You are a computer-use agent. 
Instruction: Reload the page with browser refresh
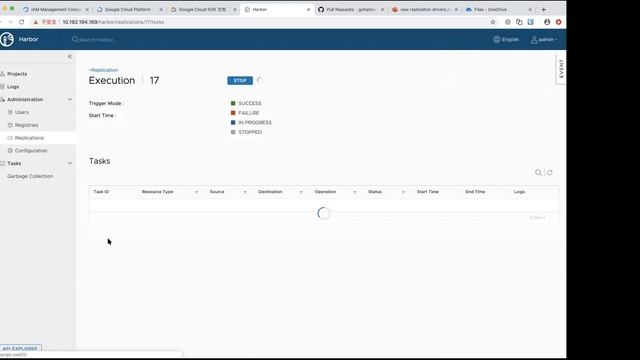tap(22, 22)
